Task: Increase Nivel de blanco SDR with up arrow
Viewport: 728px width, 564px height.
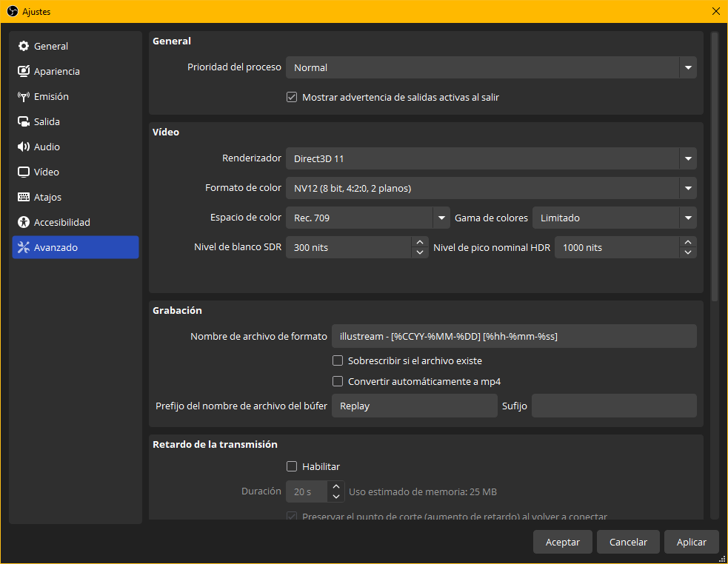Action: coord(420,242)
